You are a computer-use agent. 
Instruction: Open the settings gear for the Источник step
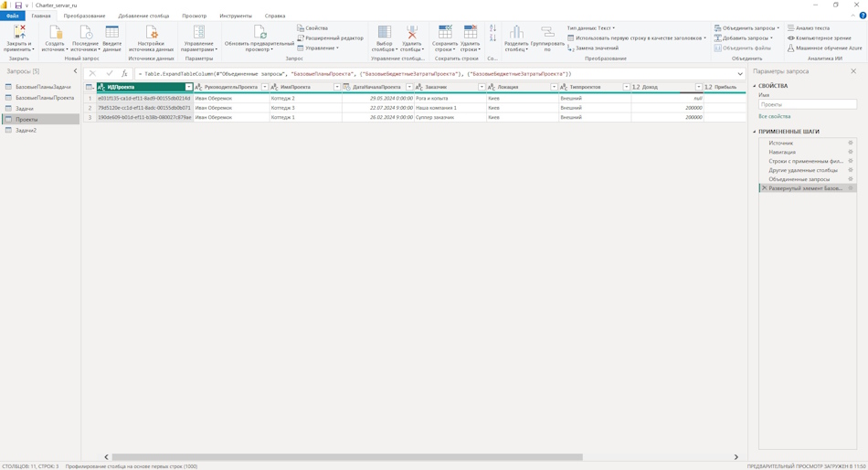(851, 143)
